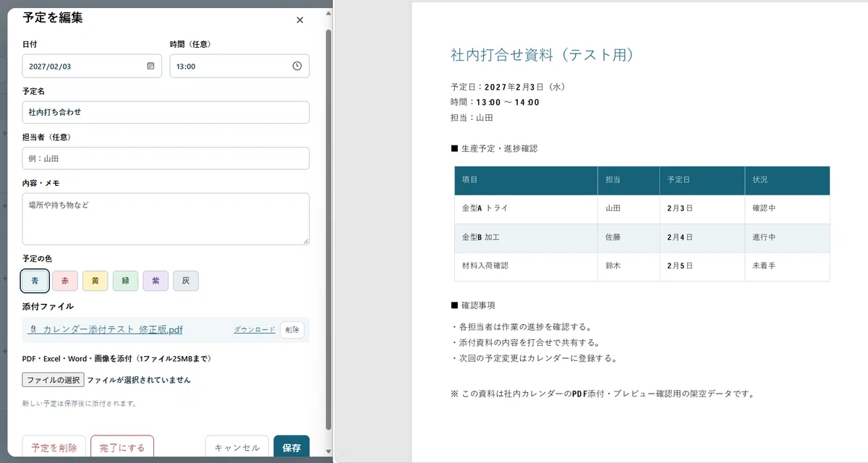This screenshot has height=463, width=868.
Task: Click the ダウンロード link for the attachment
Action: 255,330
